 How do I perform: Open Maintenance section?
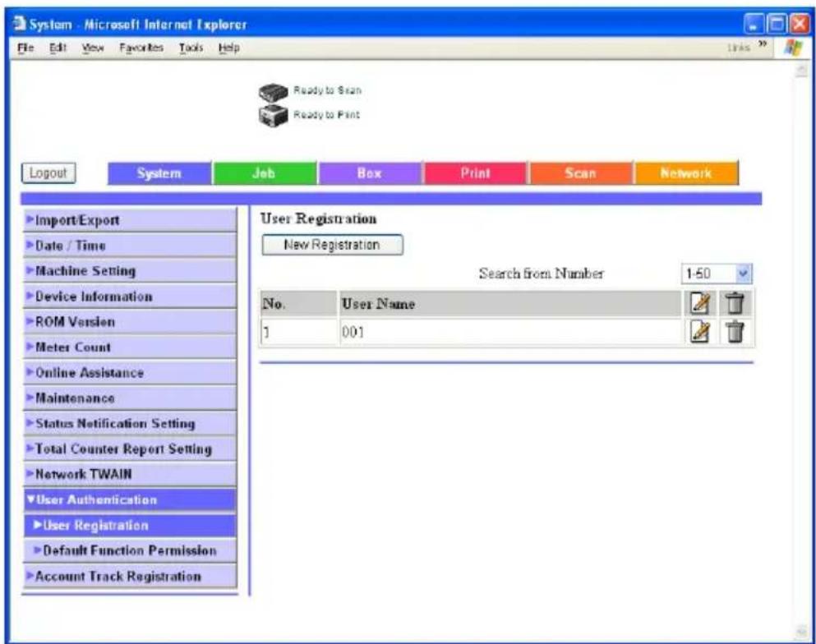point(130,398)
